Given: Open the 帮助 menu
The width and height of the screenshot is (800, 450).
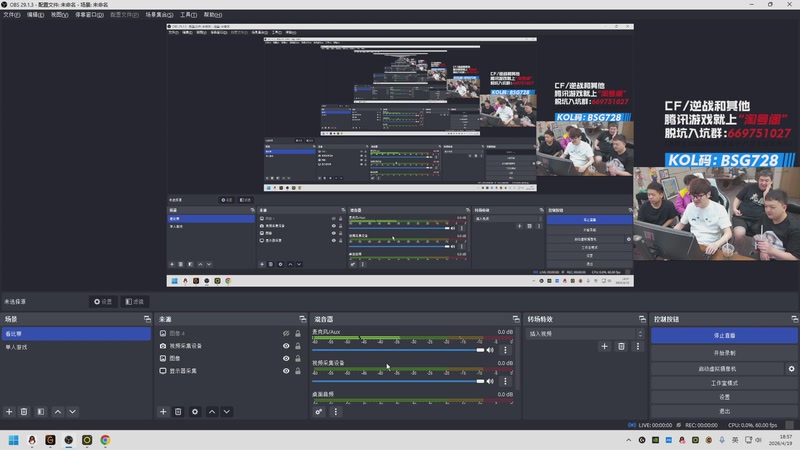Looking at the screenshot, I should pos(213,15).
